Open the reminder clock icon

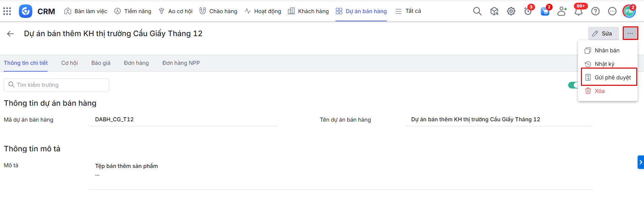coord(528,11)
